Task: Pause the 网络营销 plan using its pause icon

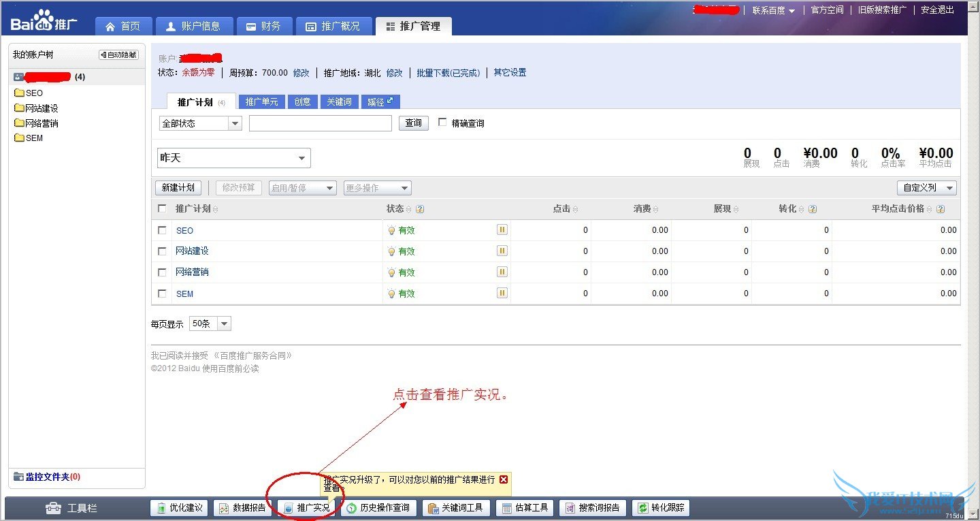Action: [502, 272]
